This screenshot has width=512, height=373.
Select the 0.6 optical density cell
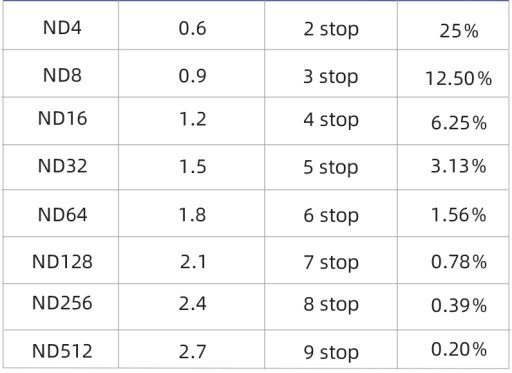click(x=192, y=28)
